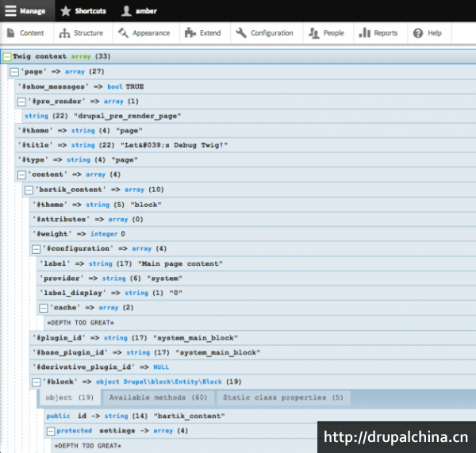
Task: Click the Reports bar chart icon
Action: [x=364, y=33]
